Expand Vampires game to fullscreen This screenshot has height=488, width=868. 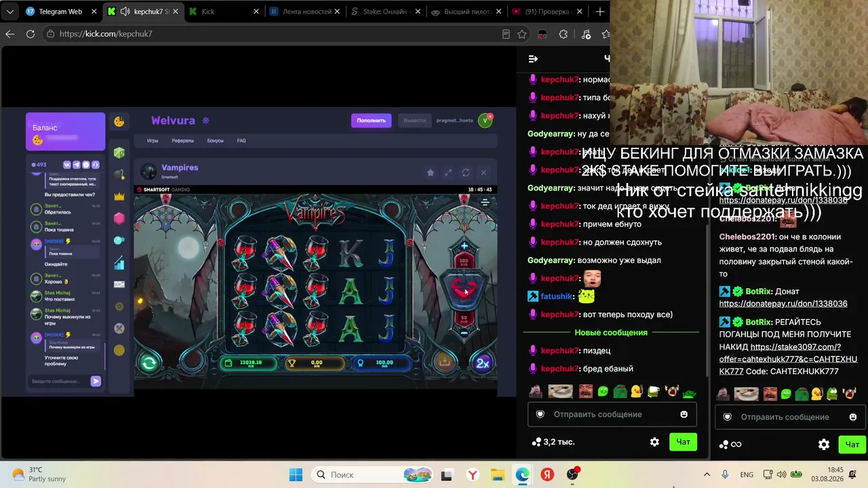448,173
